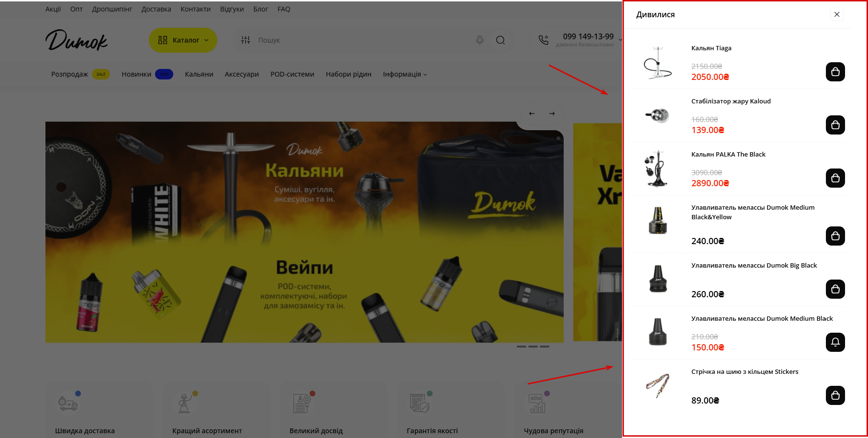Open Кальян Tiaga product thumbnail

click(658, 63)
